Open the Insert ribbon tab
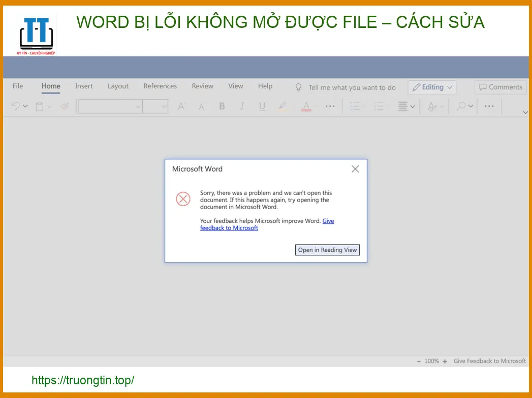Screen dimensions: 532x398 (x=84, y=86)
